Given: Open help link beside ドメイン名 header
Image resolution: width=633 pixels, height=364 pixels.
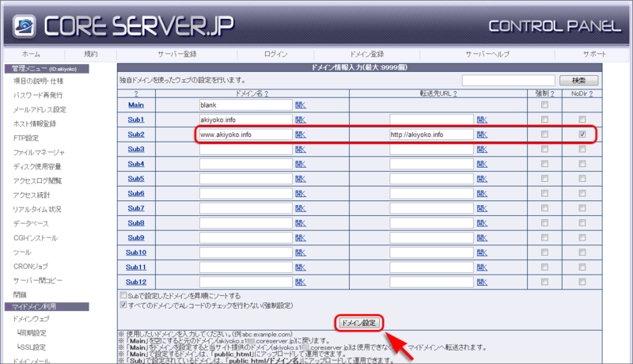Looking at the screenshot, I should click(x=267, y=93).
